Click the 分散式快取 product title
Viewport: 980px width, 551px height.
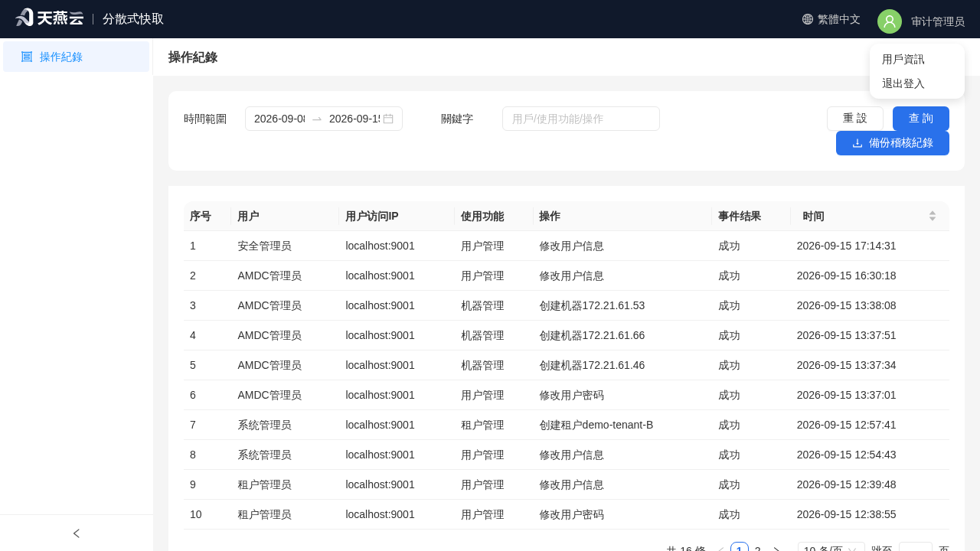[x=133, y=19]
